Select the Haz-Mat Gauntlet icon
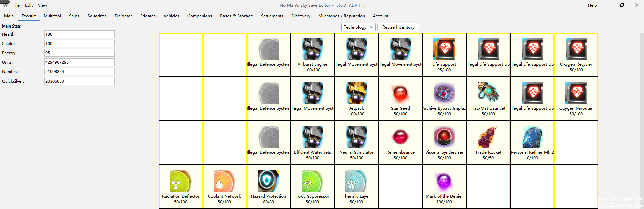 [488, 93]
